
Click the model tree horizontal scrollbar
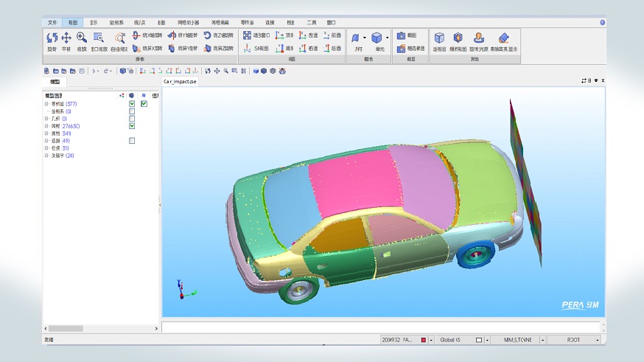pyautogui.click(x=66, y=328)
